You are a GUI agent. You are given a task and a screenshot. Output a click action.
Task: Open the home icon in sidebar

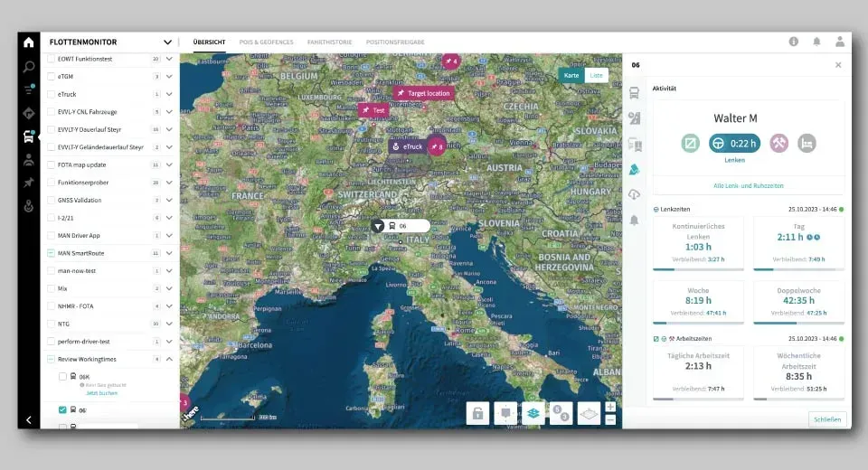[x=29, y=42]
